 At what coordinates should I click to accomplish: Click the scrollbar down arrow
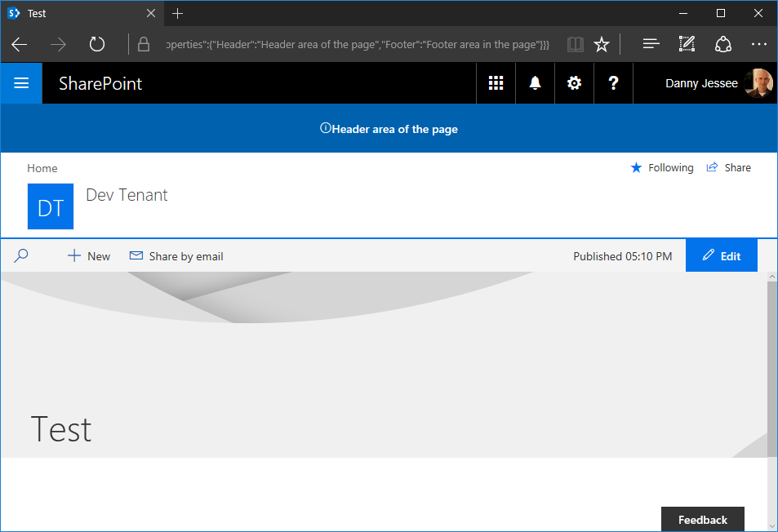pyautogui.click(x=772, y=525)
